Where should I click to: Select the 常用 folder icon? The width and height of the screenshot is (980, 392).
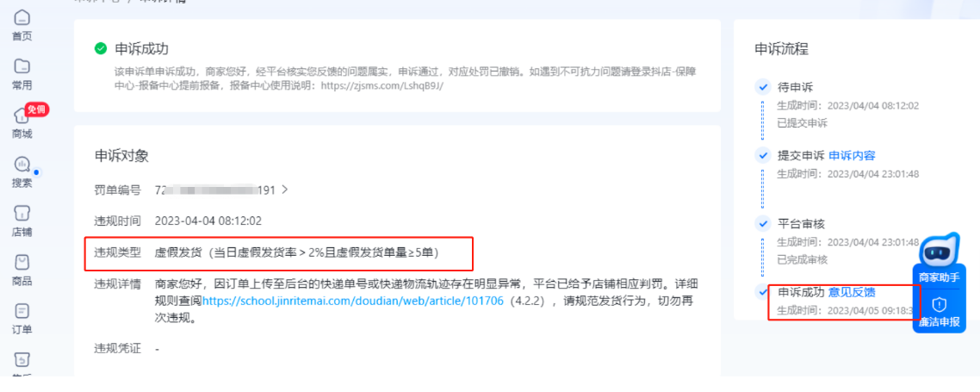pyautogui.click(x=22, y=66)
